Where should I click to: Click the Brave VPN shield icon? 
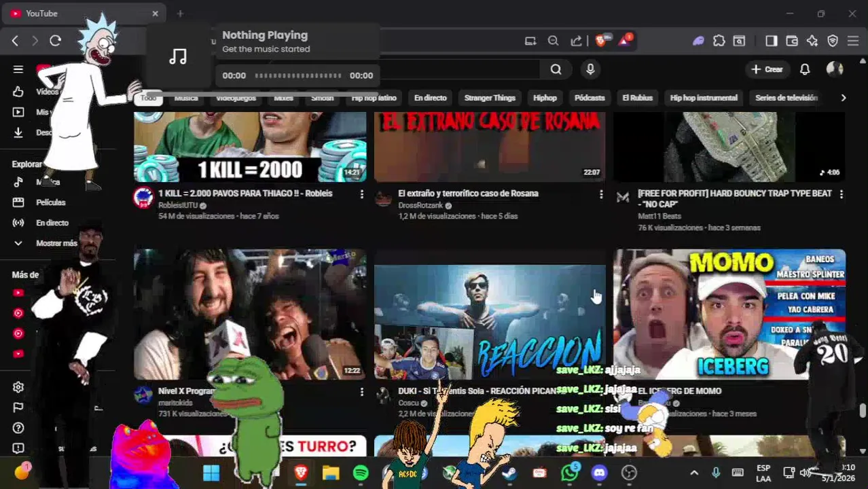[x=833, y=41]
